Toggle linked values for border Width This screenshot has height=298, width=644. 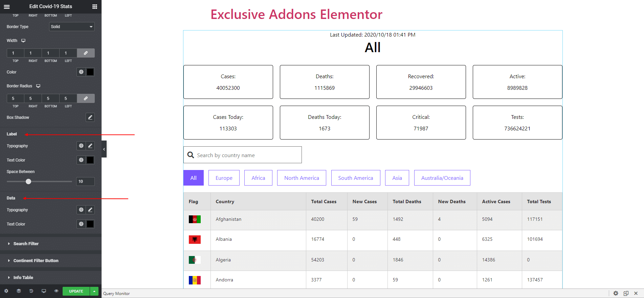tap(86, 53)
